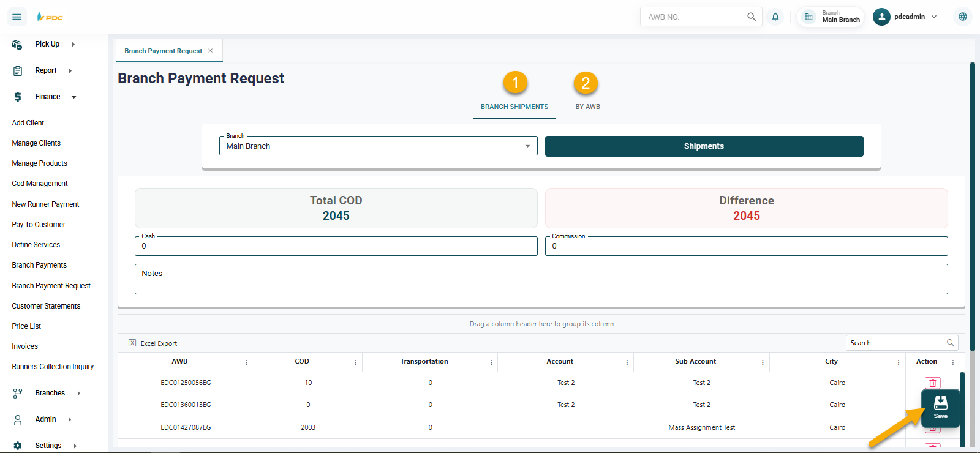This screenshot has height=453, width=980.
Task: Click the Settings gear icon
Action: pos(18,446)
